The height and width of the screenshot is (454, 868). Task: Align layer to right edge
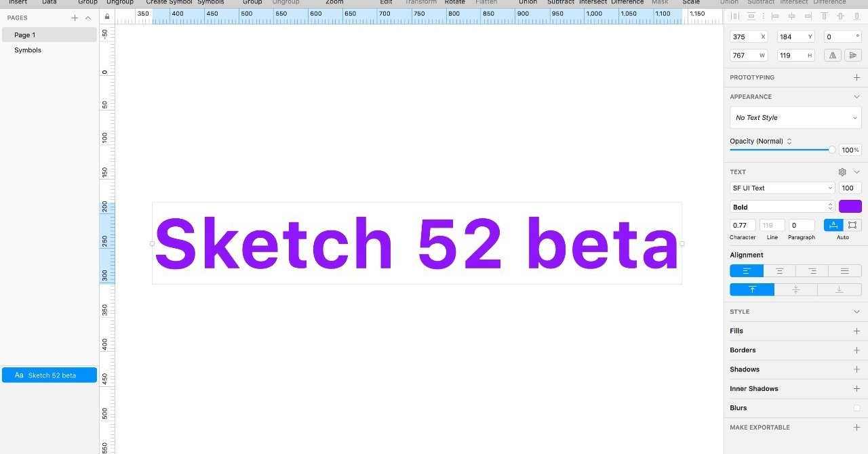(807, 16)
